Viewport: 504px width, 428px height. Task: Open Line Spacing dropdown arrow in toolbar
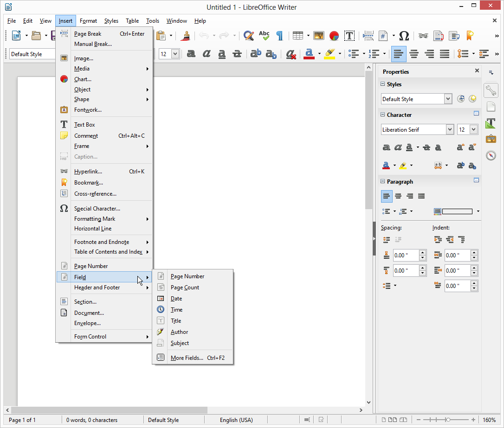473,54
